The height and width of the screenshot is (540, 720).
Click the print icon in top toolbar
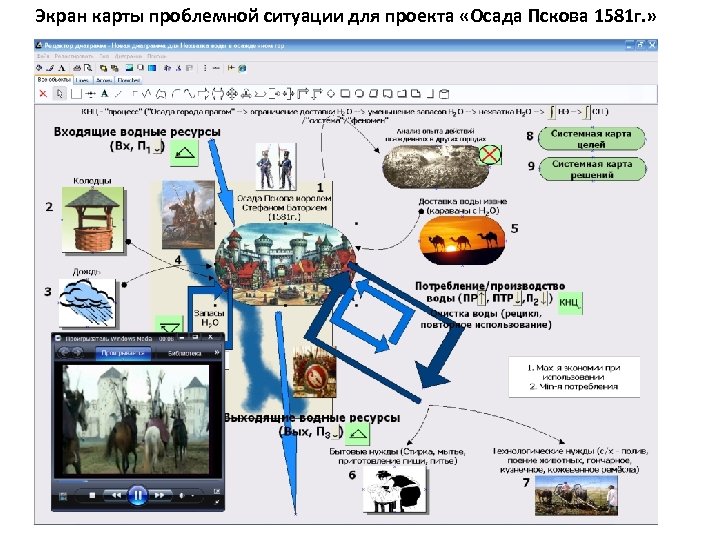78,68
